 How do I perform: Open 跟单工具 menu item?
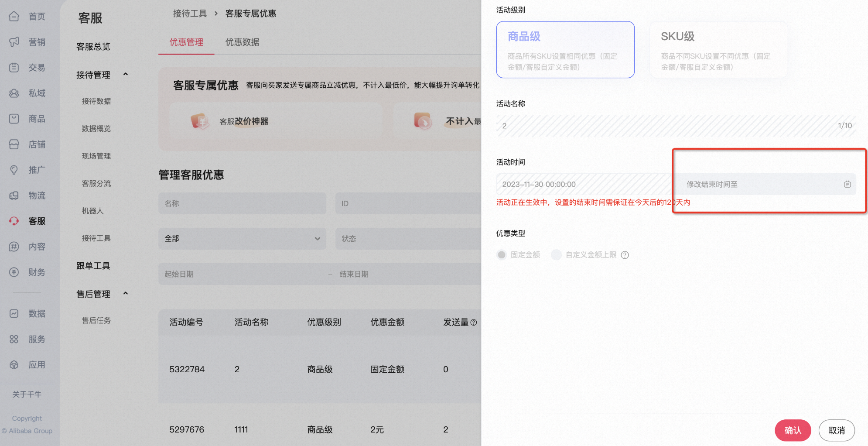click(93, 266)
